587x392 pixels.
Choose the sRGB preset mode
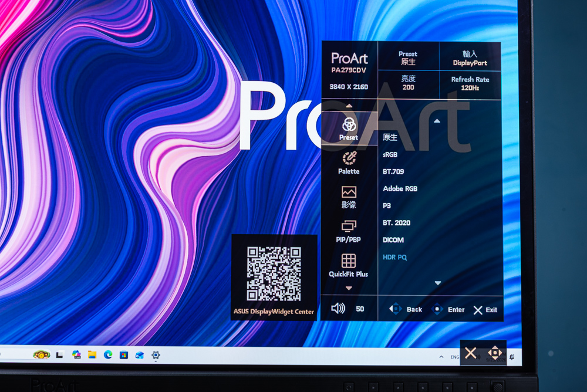point(390,154)
